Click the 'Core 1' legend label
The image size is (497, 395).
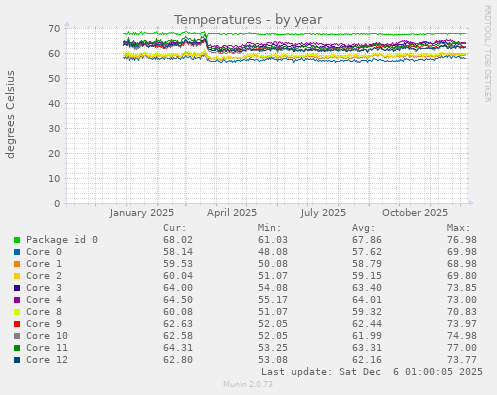[x=44, y=264]
